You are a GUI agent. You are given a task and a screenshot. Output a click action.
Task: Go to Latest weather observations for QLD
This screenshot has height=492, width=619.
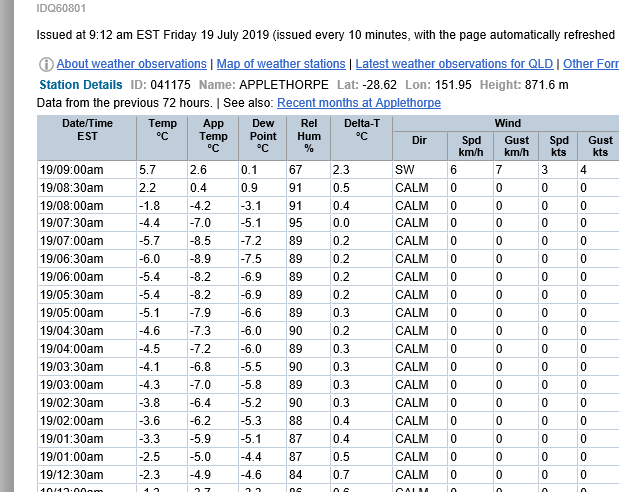(x=454, y=64)
